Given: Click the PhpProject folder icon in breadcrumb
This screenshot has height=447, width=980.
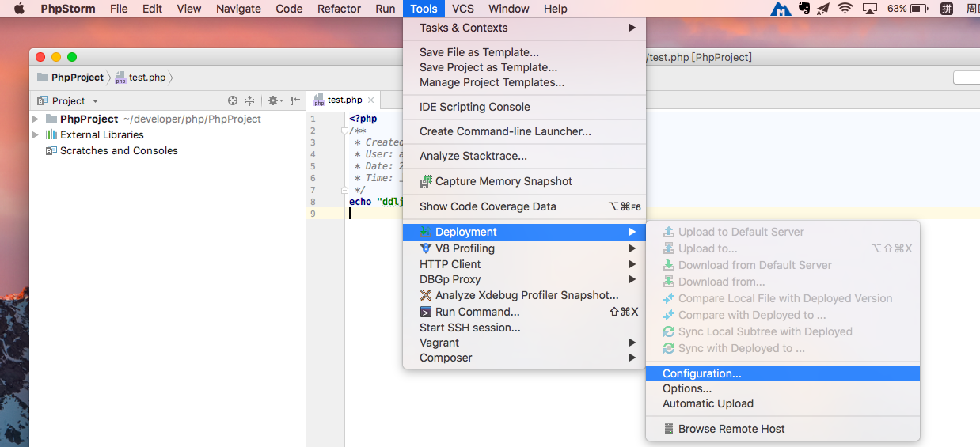Looking at the screenshot, I should (x=43, y=77).
